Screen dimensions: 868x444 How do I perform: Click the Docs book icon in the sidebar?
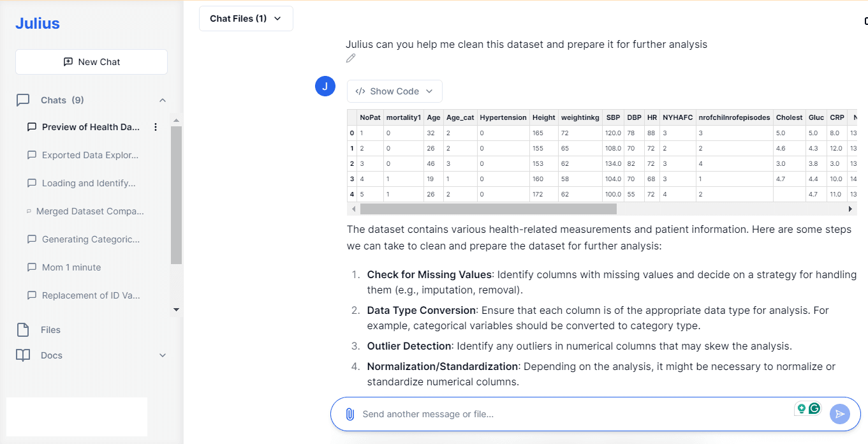[23, 355]
